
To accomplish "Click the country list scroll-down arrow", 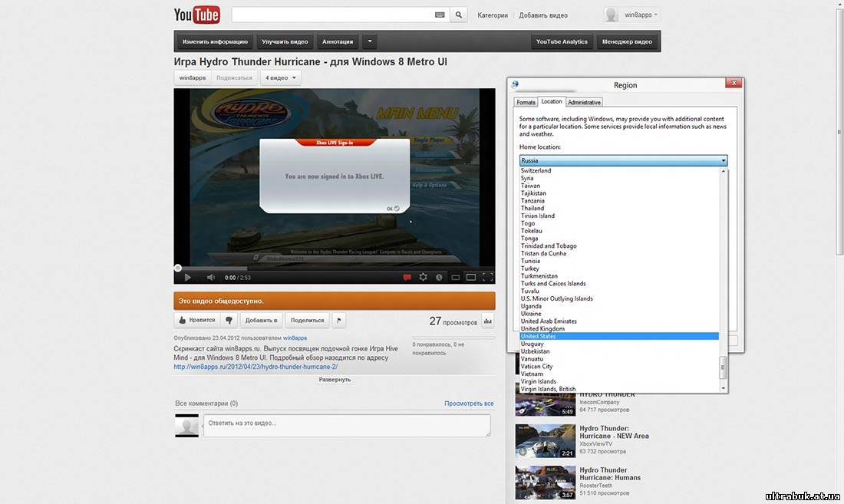I will pos(724,388).
